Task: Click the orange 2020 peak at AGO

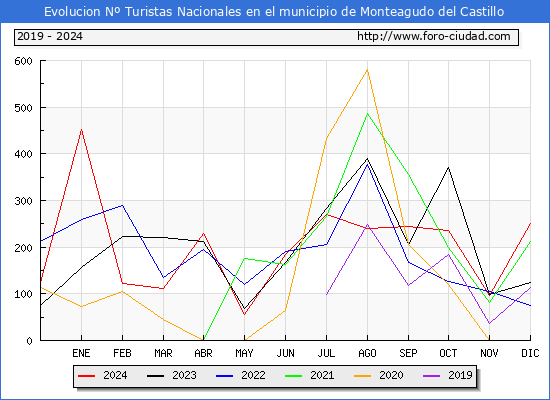Action: (x=367, y=69)
